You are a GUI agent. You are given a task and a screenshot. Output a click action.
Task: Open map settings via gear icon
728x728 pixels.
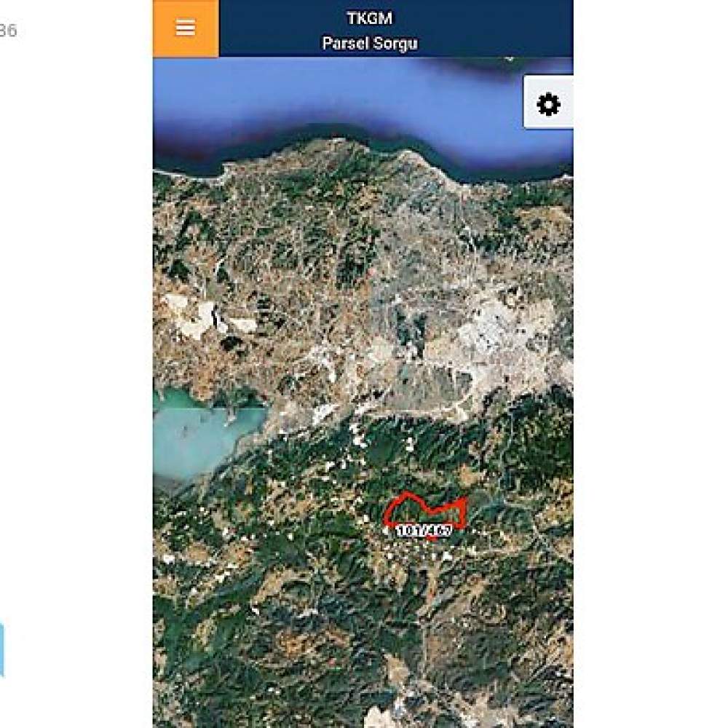click(548, 103)
